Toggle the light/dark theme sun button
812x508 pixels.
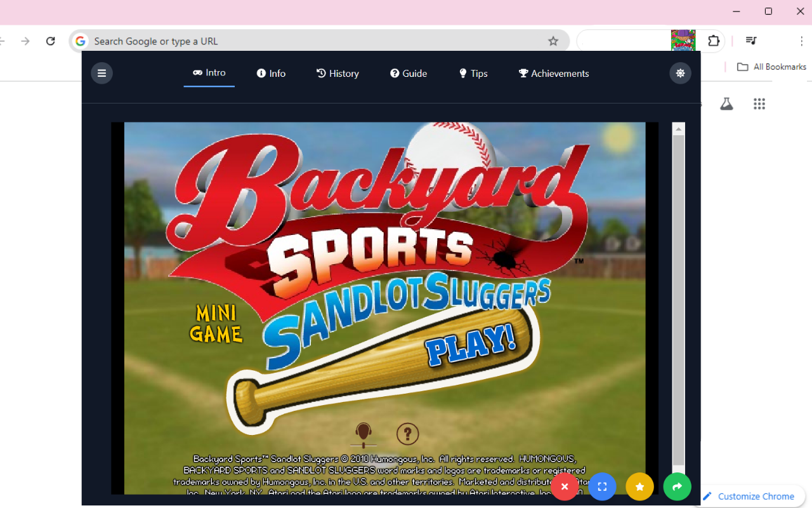tap(680, 73)
